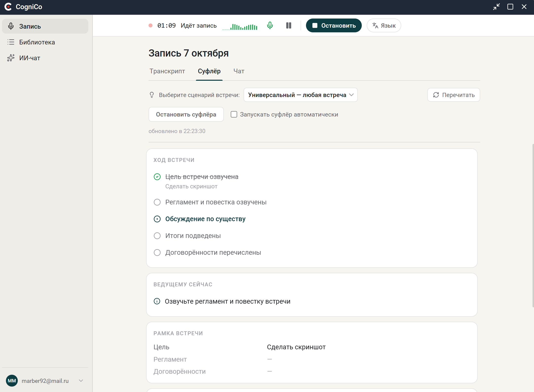Click the vertical scrollbar on the right edge

[x=533, y=226]
